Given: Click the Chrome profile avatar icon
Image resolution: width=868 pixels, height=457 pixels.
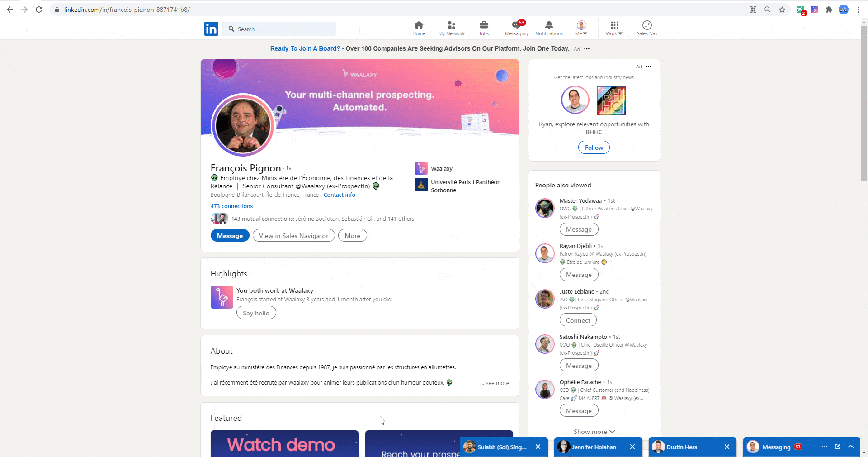Looking at the screenshot, I should pos(844,10).
